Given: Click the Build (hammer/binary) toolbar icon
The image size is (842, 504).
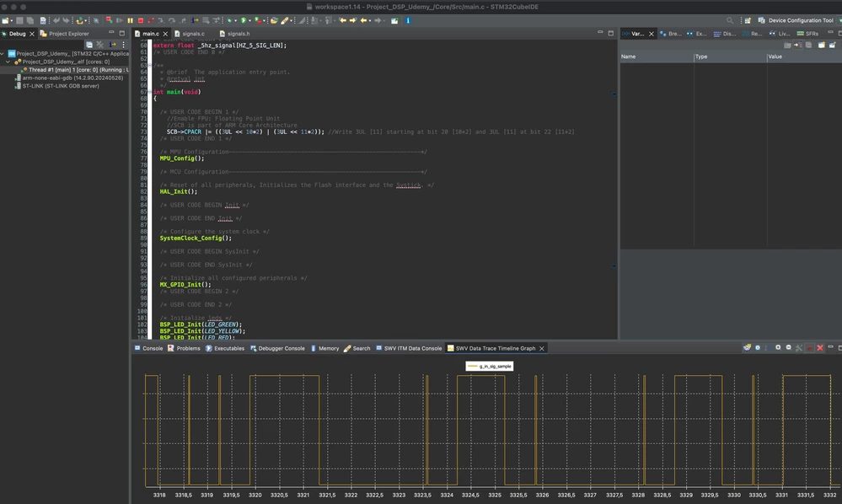Looking at the screenshot, I should [43, 20].
